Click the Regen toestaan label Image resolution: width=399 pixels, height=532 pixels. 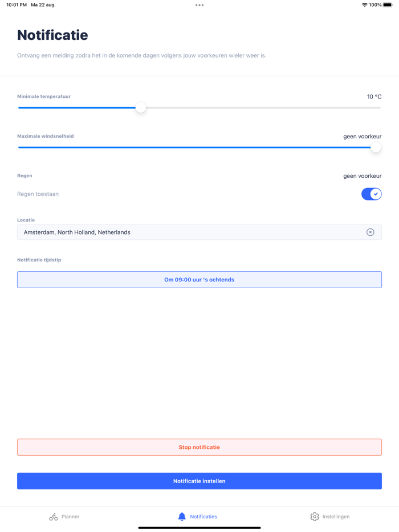(38, 194)
